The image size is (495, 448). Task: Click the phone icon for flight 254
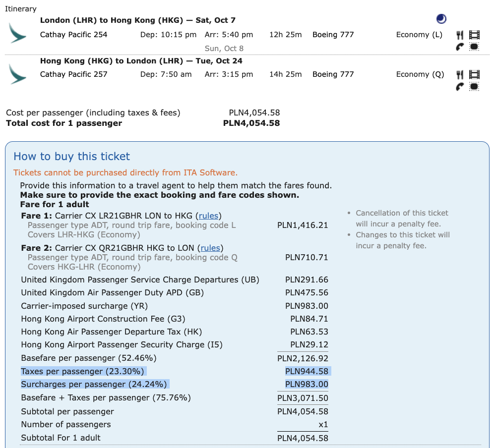pos(460,47)
